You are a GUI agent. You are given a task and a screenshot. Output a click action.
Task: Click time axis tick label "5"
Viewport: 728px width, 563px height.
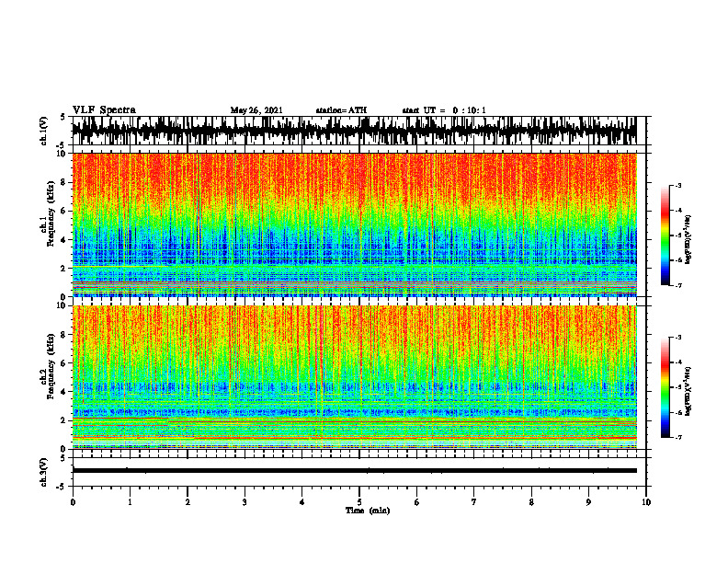(x=359, y=502)
